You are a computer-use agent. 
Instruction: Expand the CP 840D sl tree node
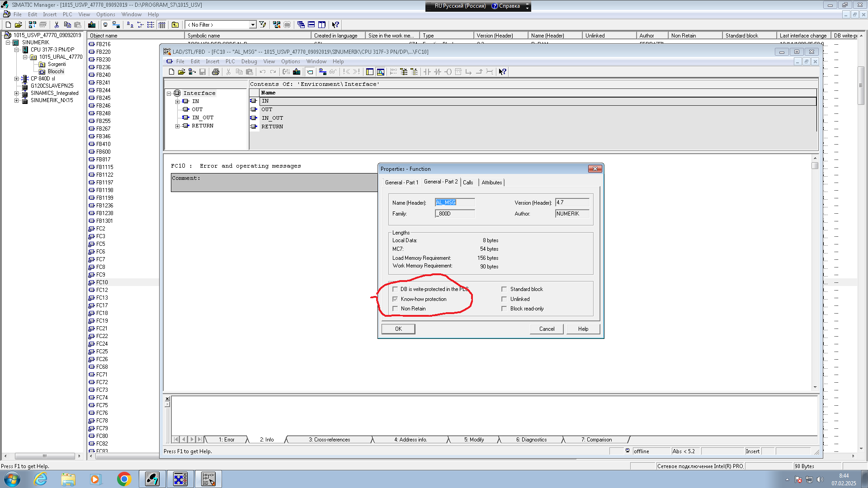point(17,79)
